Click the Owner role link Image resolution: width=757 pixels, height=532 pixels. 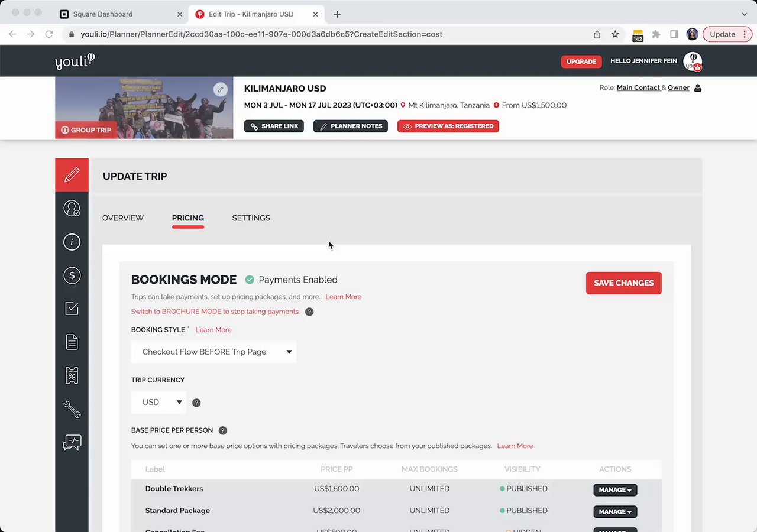click(678, 87)
